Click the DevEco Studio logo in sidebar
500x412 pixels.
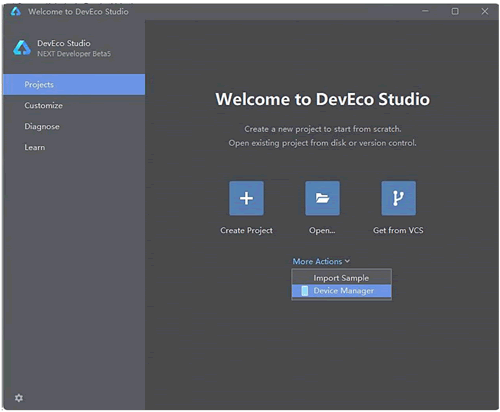coord(22,48)
